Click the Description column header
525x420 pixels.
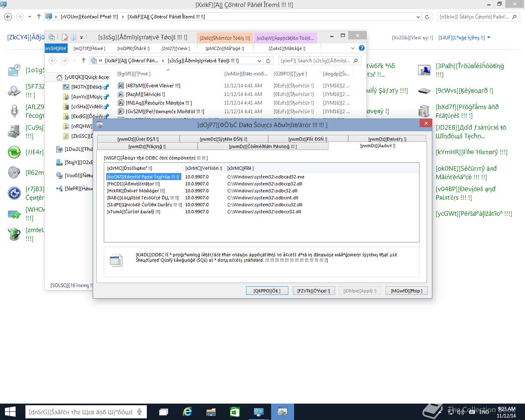coord(144,168)
